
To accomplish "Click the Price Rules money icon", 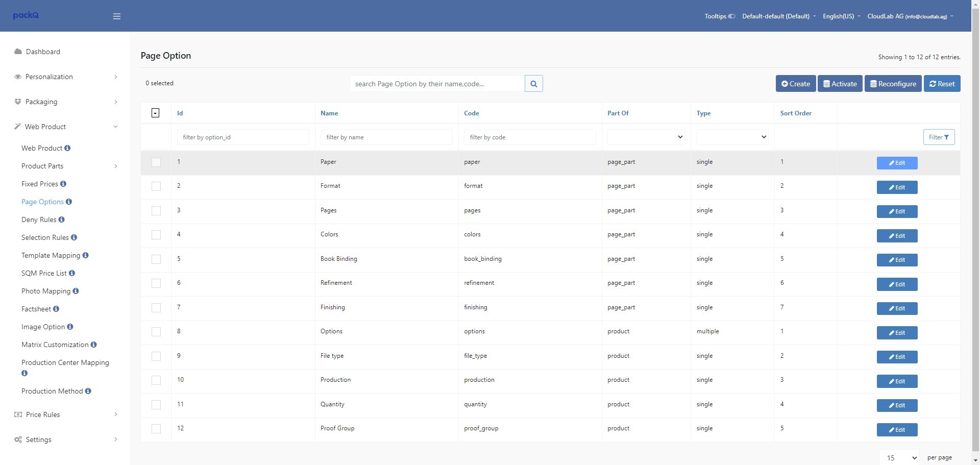I will click(18, 414).
